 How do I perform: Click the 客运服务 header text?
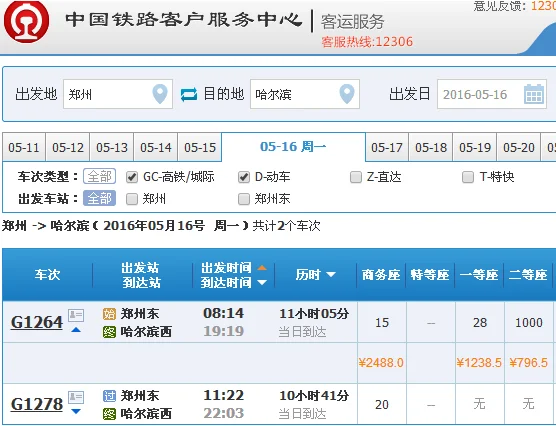(352, 22)
